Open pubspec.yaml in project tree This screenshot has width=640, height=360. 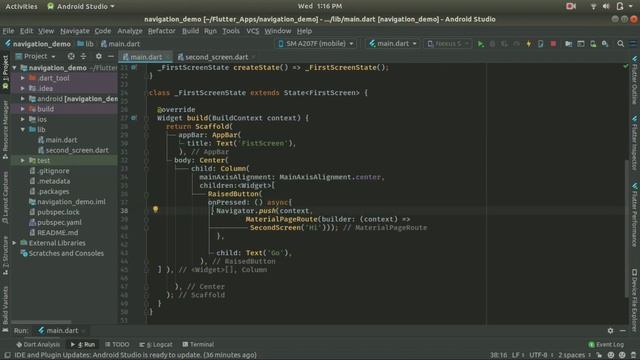tap(59, 222)
